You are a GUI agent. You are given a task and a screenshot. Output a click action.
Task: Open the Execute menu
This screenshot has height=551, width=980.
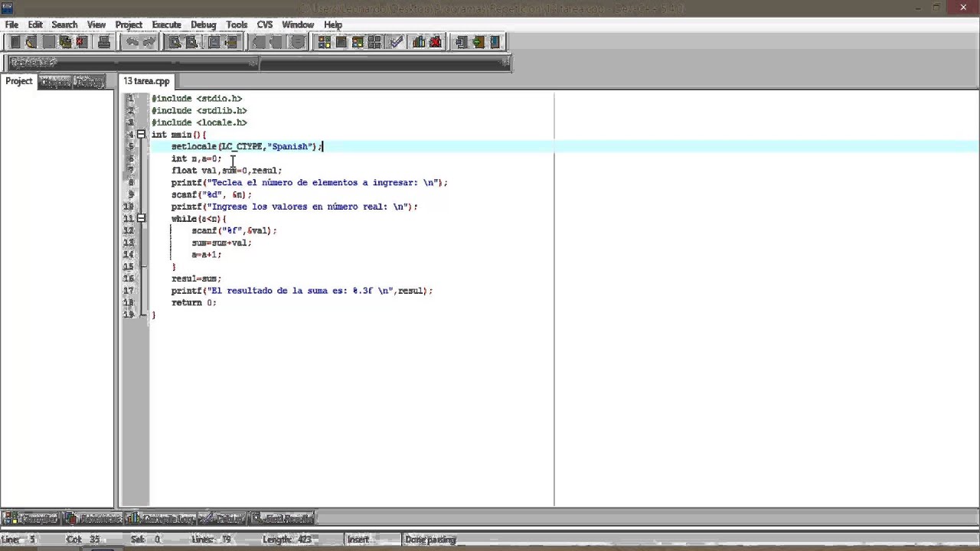(166, 24)
